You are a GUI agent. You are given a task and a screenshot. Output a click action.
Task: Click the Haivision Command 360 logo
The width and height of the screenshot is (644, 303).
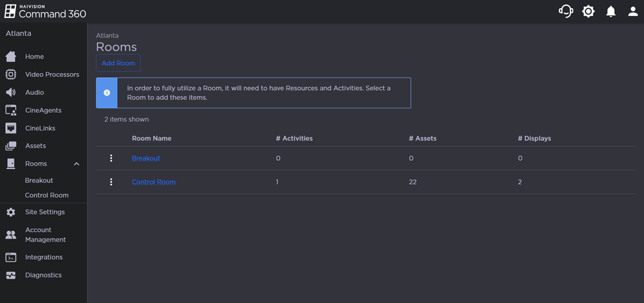click(45, 12)
